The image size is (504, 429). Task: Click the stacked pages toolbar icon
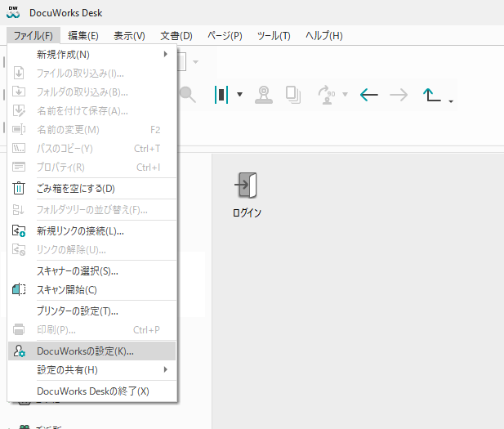[293, 95]
